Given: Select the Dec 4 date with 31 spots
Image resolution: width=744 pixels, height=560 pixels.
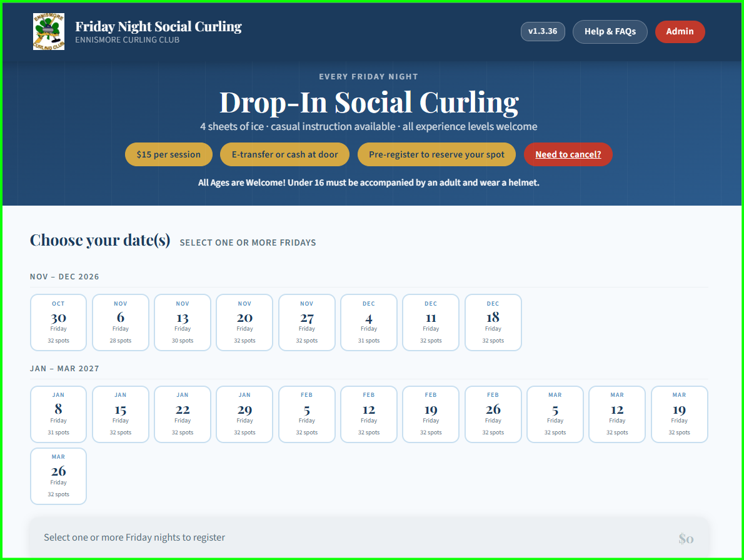Looking at the screenshot, I should [x=369, y=322].
